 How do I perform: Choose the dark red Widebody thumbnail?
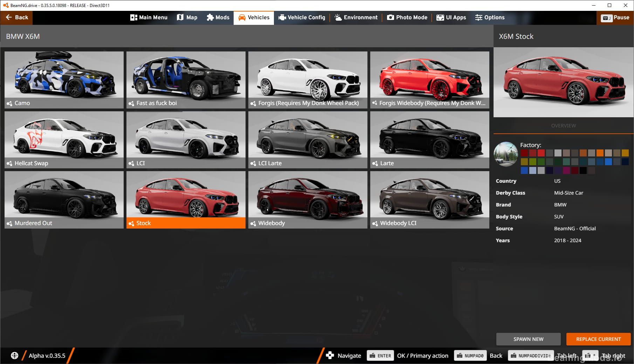[308, 199]
